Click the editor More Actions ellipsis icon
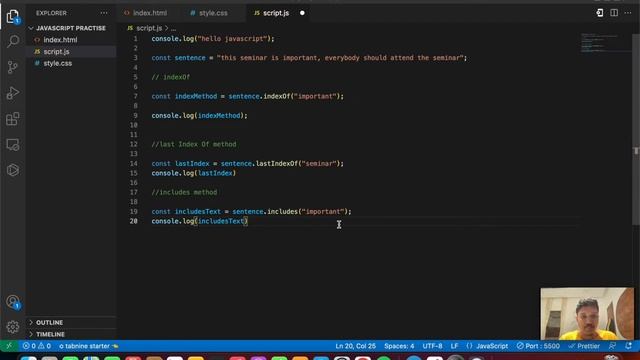This screenshot has height=360, width=640. tap(628, 13)
